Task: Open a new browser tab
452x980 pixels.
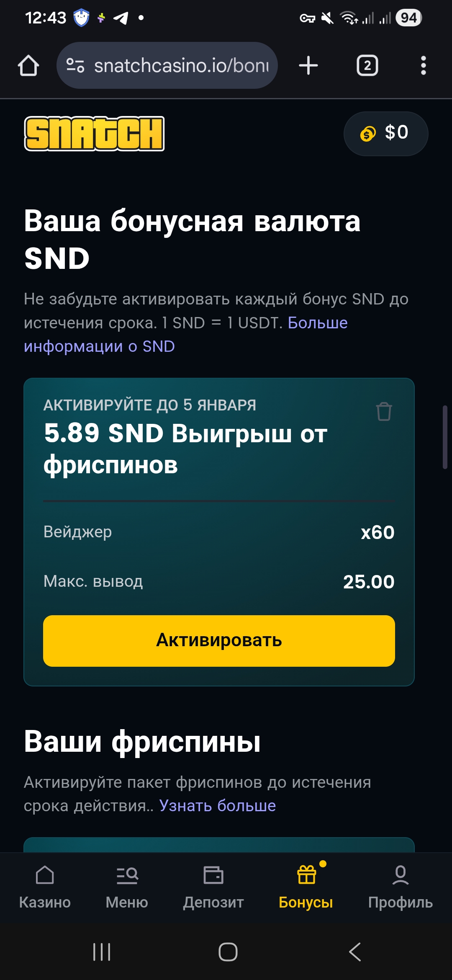Action: (308, 66)
